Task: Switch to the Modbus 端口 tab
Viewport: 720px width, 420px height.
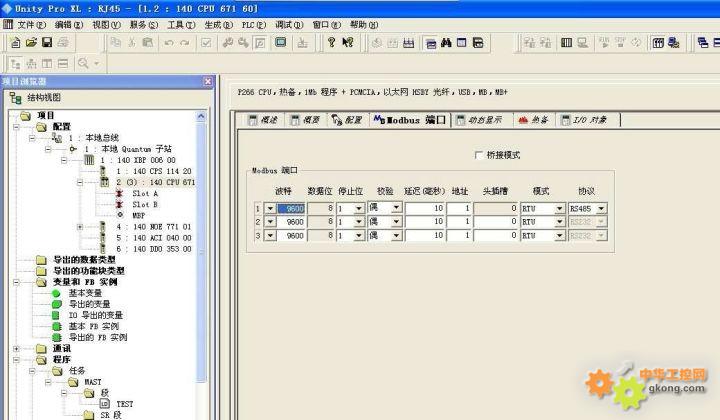Action: click(x=410, y=120)
